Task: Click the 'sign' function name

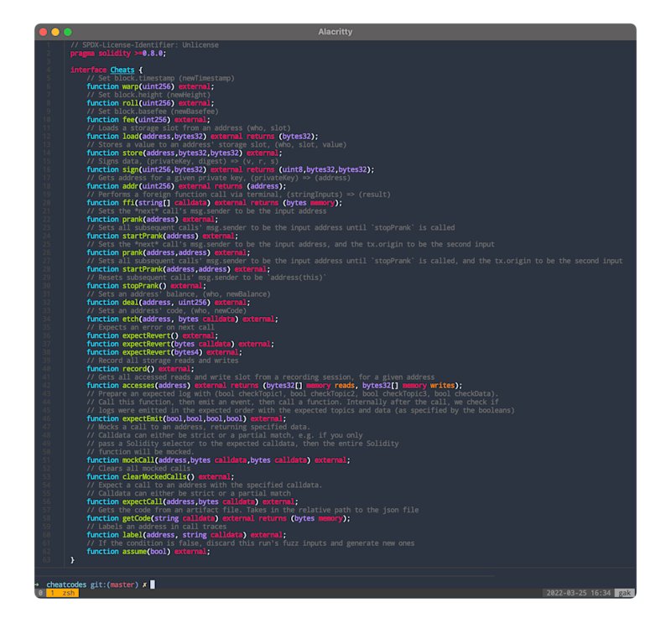Action: [x=131, y=169]
